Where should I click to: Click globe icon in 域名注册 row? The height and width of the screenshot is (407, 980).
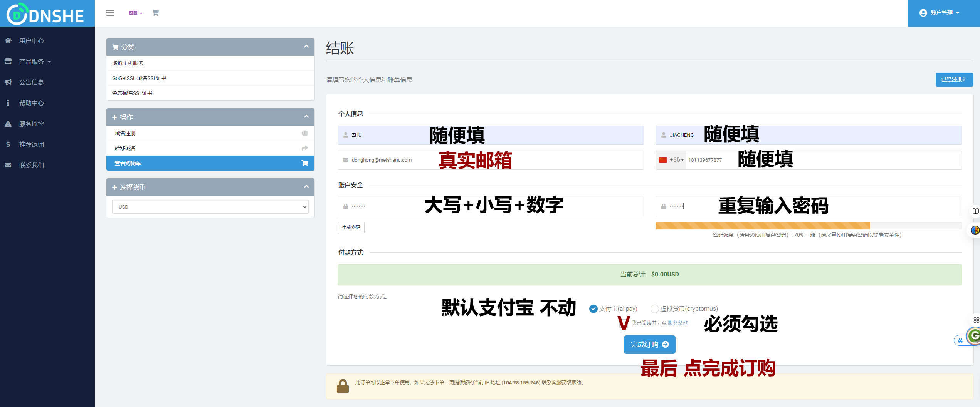(x=305, y=133)
